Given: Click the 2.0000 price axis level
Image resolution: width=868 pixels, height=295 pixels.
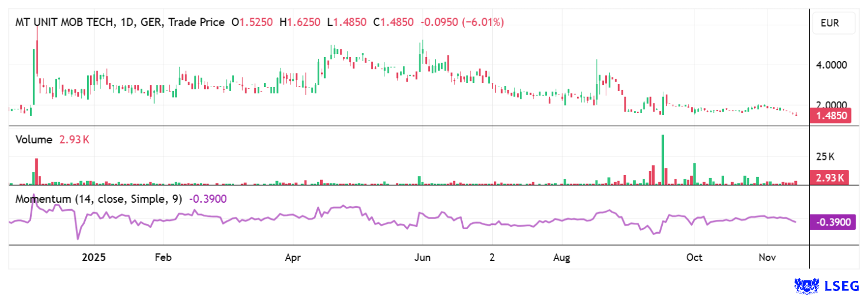Looking at the screenshot, I should pyautogui.click(x=830, y=105).
